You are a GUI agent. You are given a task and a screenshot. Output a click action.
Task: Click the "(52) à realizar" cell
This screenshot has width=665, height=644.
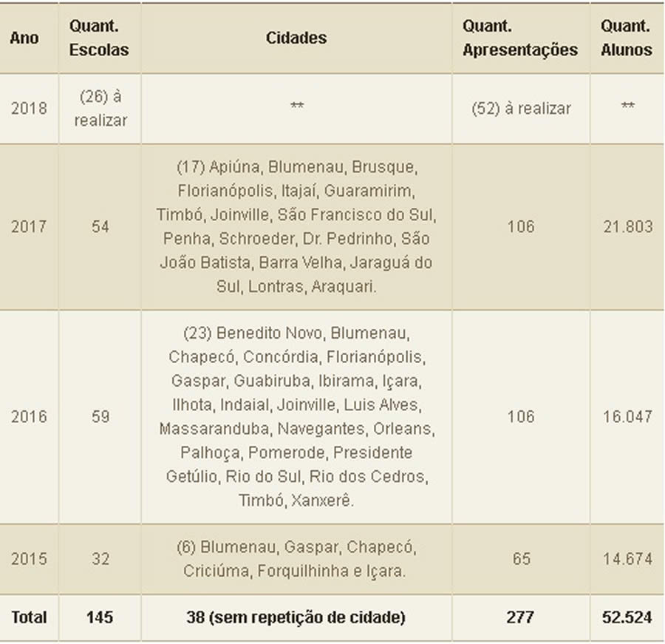click(521, 108)
